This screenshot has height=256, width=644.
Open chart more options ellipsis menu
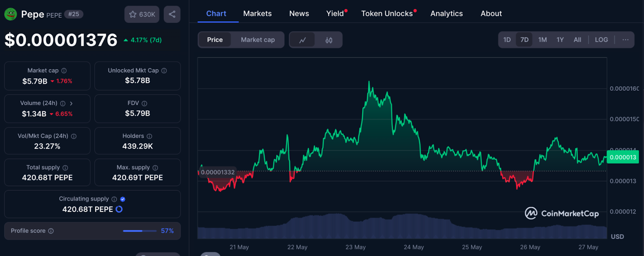[x=625, y=40]
